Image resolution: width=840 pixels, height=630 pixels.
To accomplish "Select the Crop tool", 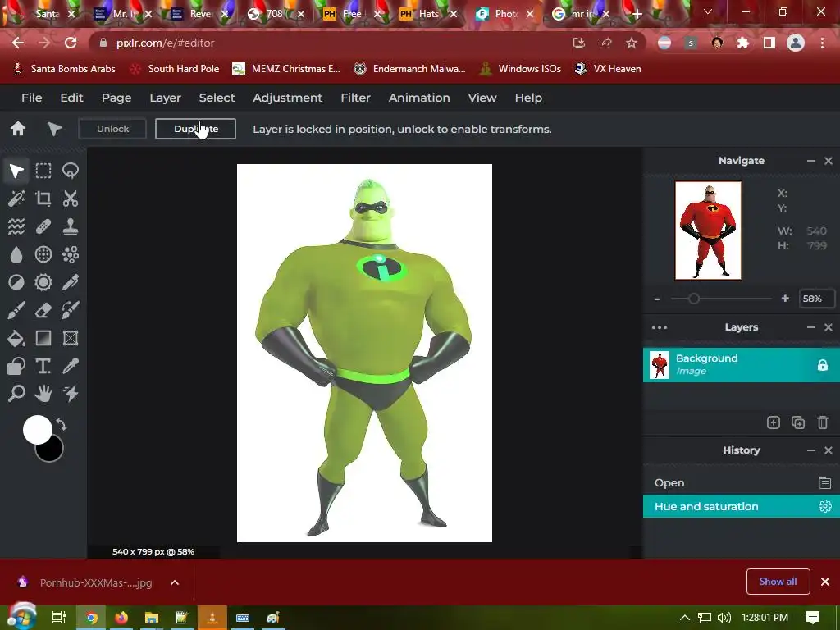I will coord(43,199).
